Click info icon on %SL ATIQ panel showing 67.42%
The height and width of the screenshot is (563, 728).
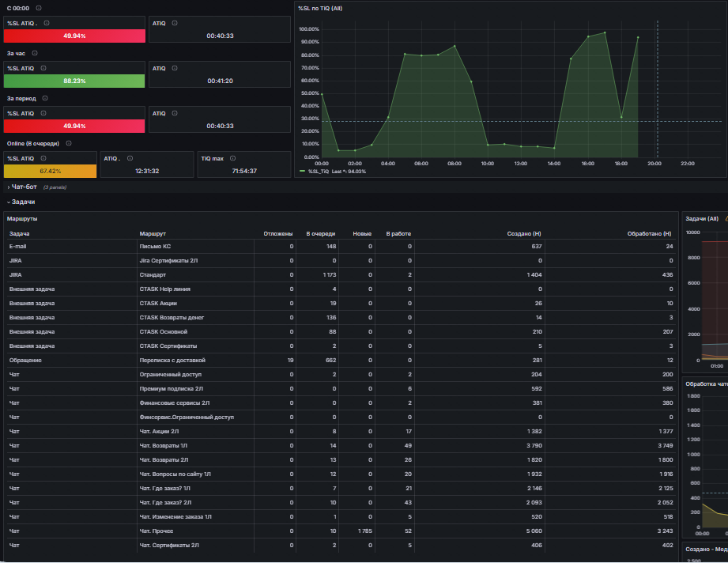coord(43,158)
